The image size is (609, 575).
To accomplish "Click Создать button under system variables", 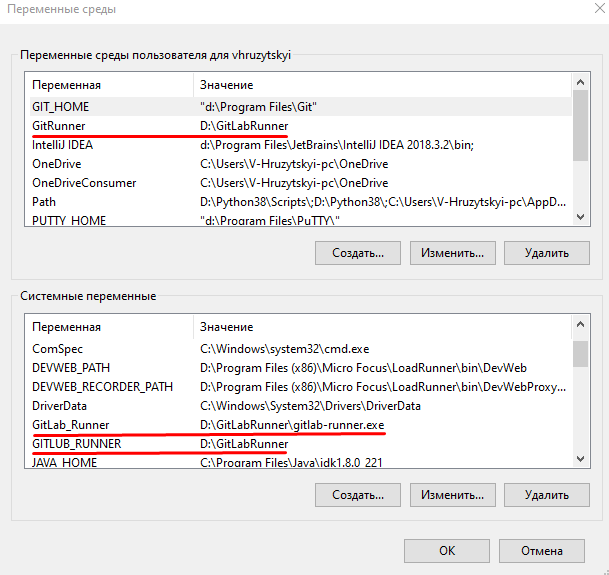I will pos(358,495).
